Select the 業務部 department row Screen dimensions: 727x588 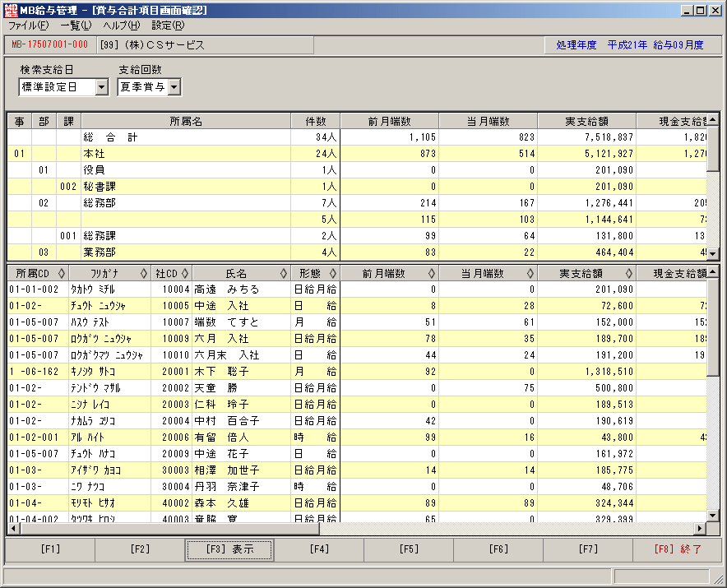pos(357,252)
